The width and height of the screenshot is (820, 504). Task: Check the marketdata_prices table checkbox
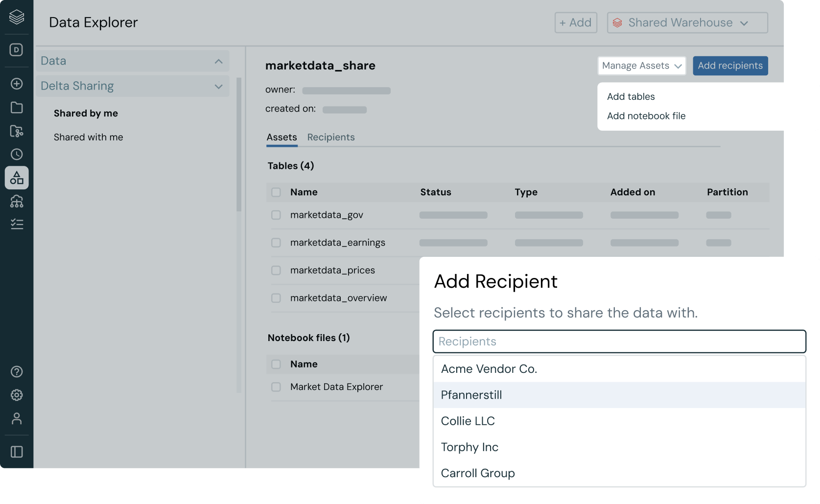point(276,271)
